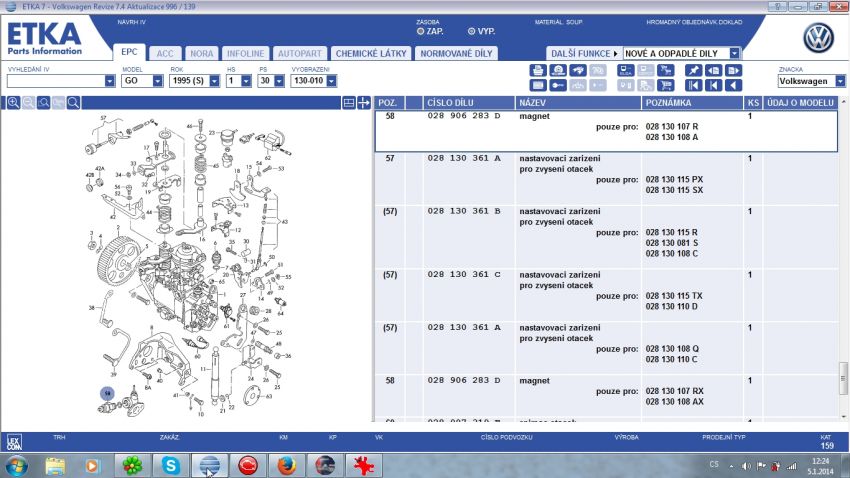Switch to the INFOLINE tab

tap(246, 53)
